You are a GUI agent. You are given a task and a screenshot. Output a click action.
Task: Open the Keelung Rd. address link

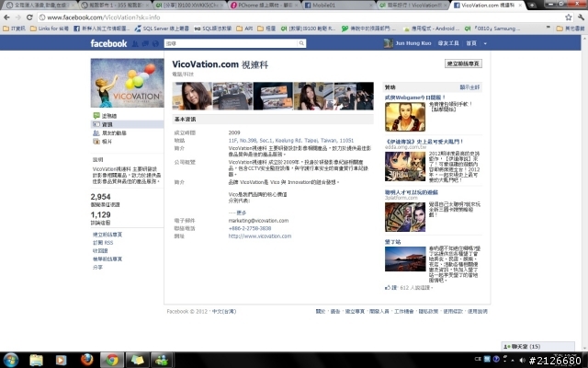point(291,141)
